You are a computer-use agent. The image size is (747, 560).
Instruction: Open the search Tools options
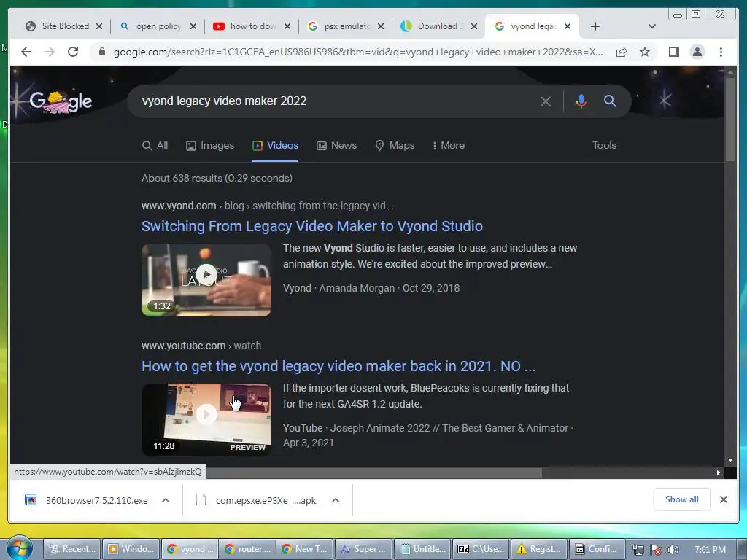[x=604, y=145]
